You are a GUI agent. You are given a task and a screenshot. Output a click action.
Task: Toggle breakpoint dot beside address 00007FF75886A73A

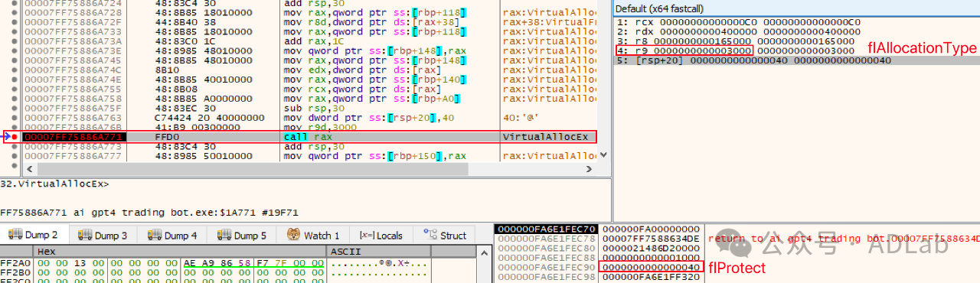click(x=15, y=41)
